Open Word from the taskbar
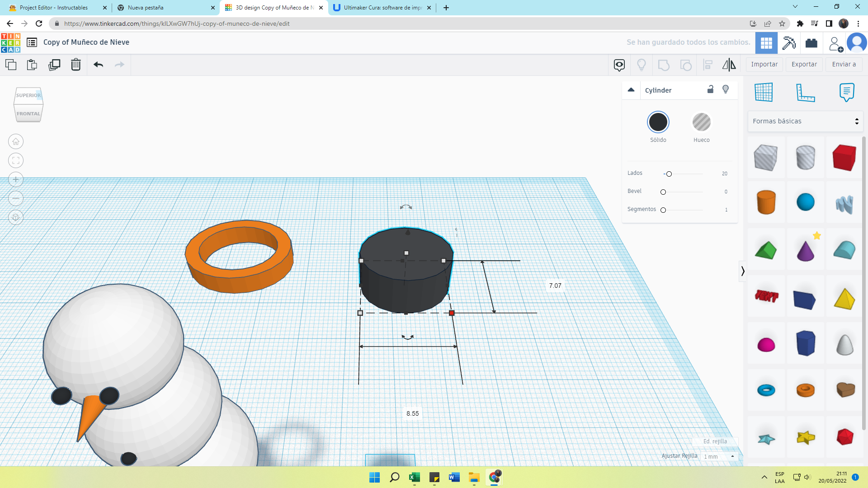Screen dimensions: 868x488 454,477
